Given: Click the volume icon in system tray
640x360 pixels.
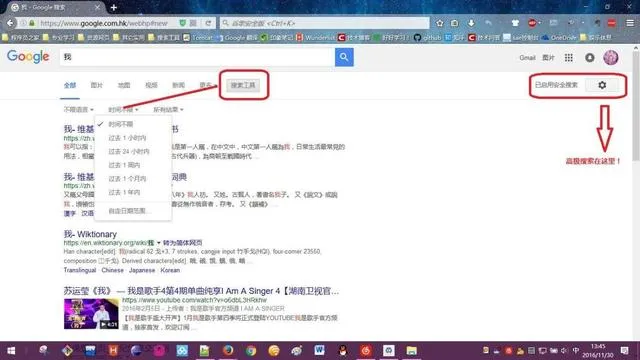Looking at the screenshot, I should tap(564, 351).
